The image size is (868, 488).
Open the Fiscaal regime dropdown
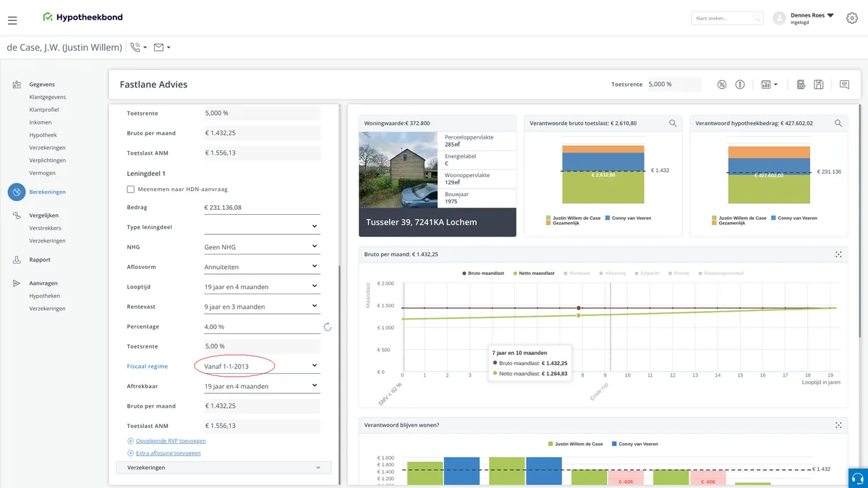coord(262,367)
